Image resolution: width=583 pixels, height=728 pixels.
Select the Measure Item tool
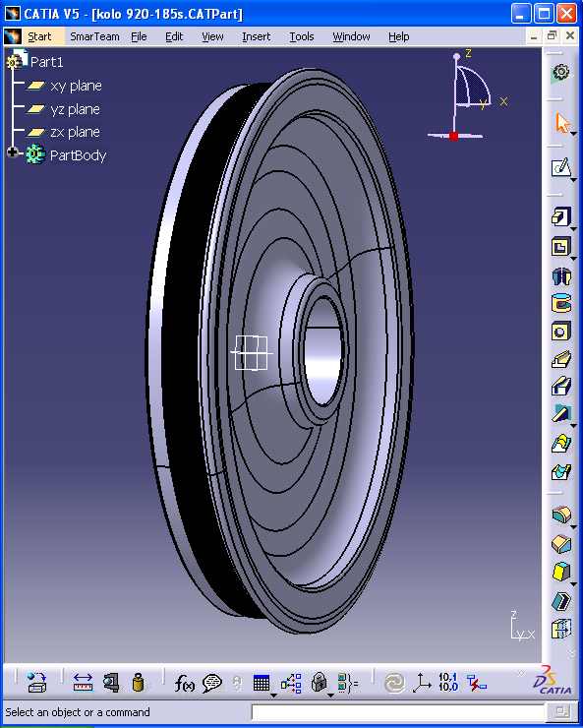pos(111,683)
